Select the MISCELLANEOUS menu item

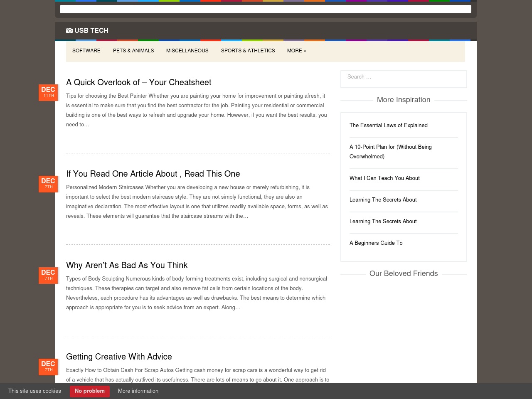coord(187,51)
